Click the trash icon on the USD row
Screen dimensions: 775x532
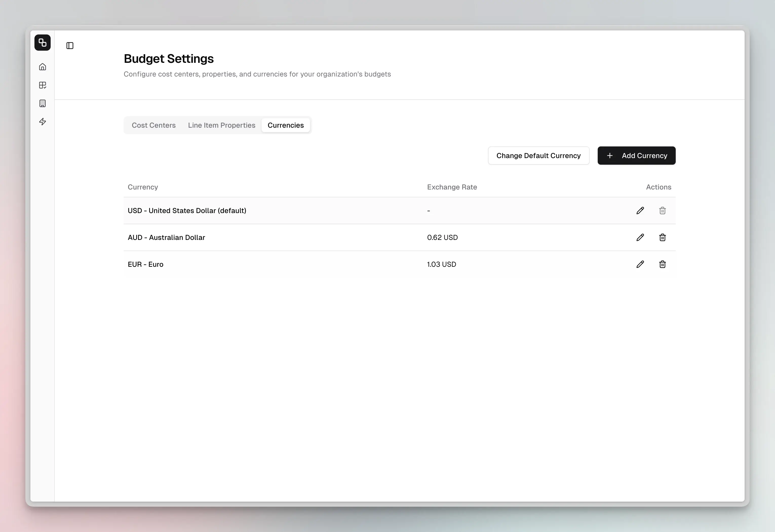662,211
